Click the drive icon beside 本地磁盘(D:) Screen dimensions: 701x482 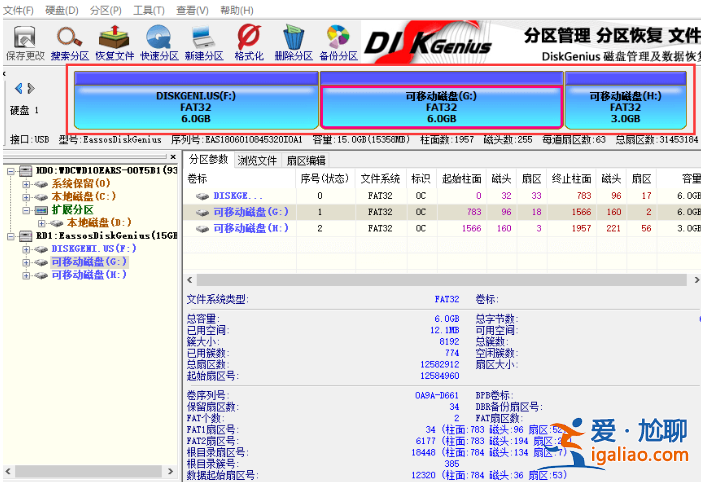56,223
